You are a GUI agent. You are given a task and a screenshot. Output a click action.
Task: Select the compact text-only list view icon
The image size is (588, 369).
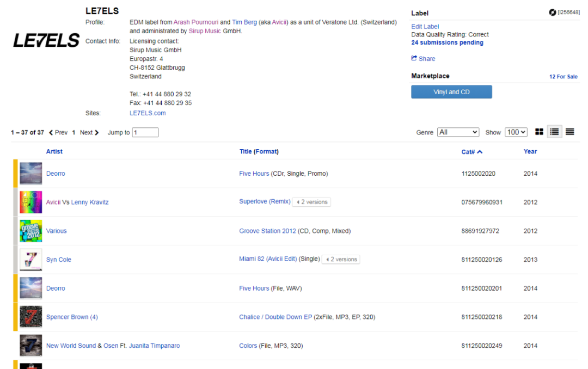coord(569,132)
